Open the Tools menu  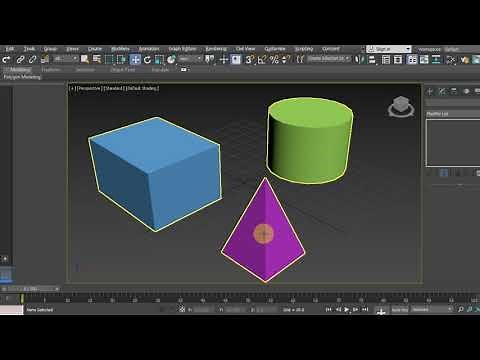29,49
